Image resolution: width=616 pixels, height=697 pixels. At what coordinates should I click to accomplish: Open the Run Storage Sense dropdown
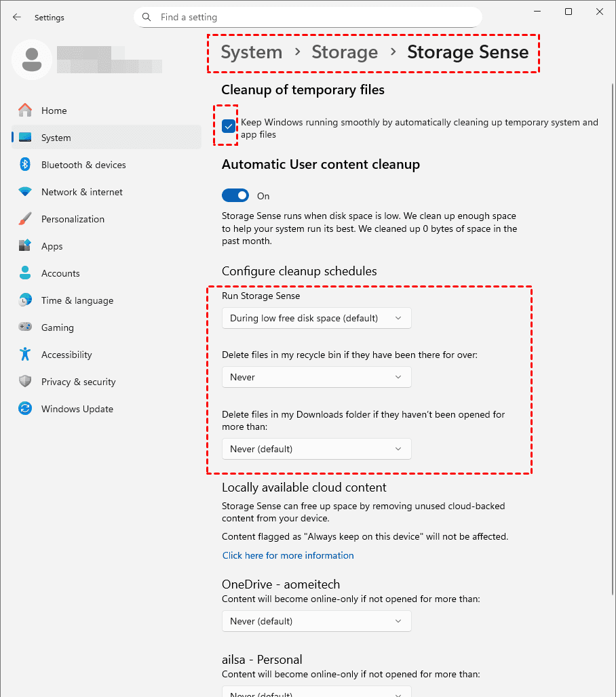point(316,318)
